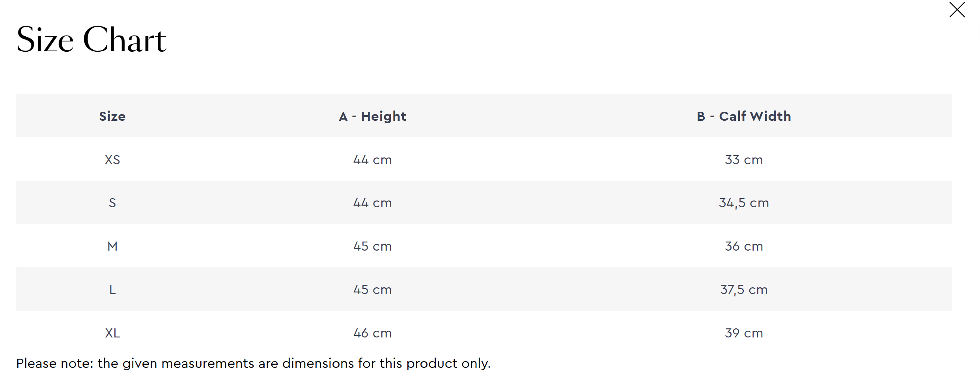Click the L row height value 45 cm
980x371 pixels.
pyautogui.click(x=373, y=290)
